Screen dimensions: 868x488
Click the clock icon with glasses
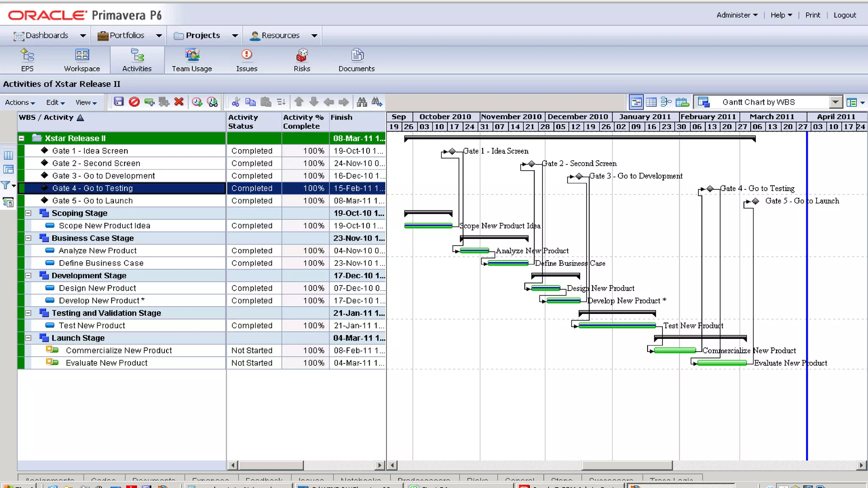(x=212, y=102)
